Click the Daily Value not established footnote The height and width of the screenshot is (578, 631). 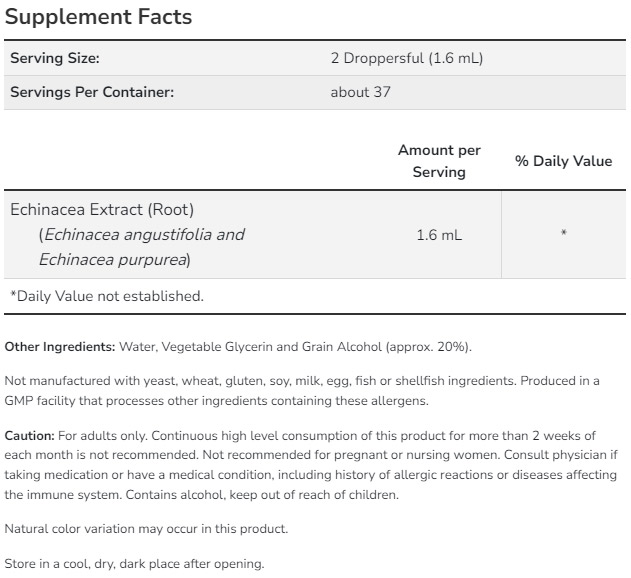pos(107,296)
